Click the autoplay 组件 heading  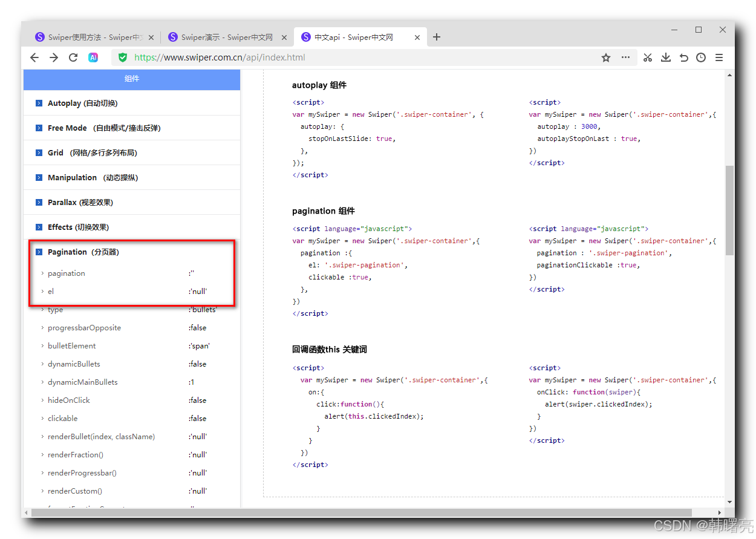[x=319, y=85]
